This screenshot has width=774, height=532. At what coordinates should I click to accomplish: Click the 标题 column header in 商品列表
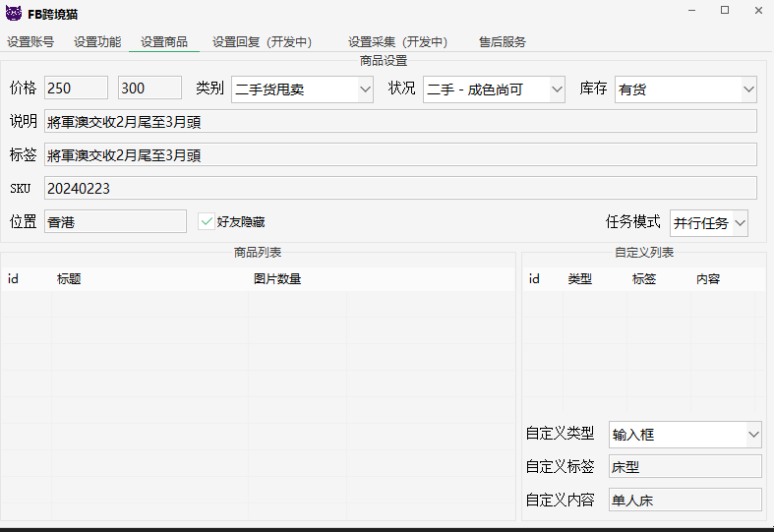click(69, 279)
